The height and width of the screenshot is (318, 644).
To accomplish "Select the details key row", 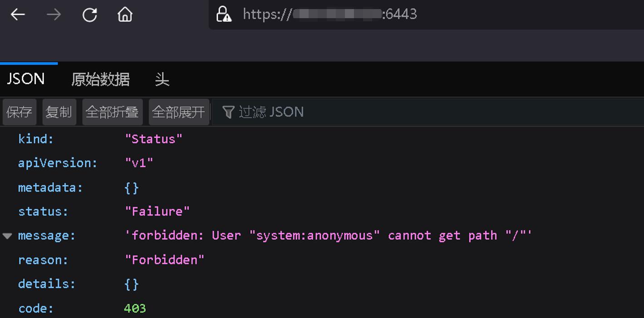I will [x=322, y=284].
